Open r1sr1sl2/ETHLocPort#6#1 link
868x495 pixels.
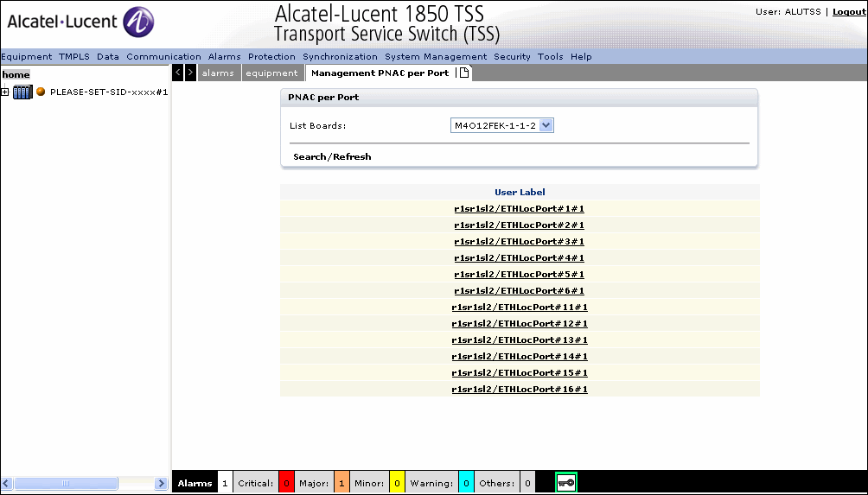(520, 290)
